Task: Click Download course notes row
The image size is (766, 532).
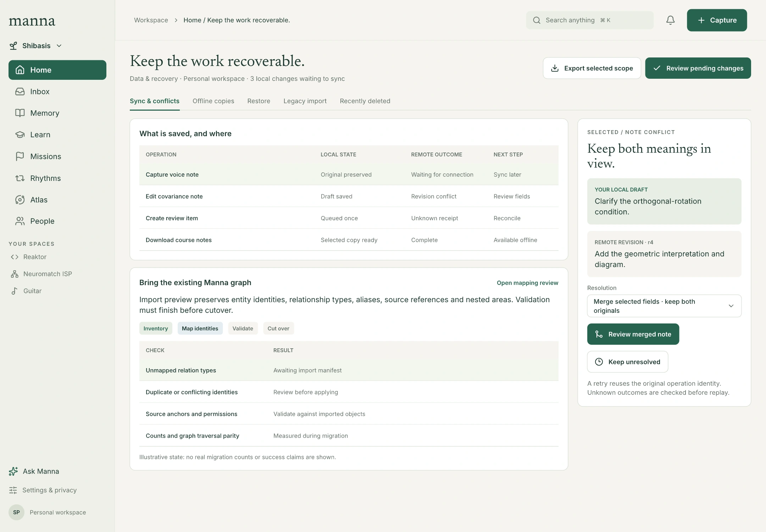Action: 349,240
